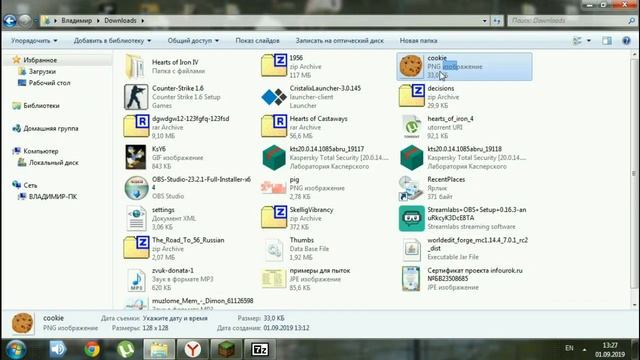Open the Hearts of Iron IV folder icon
The image size is (640, 360).
[x=135, y=66]
